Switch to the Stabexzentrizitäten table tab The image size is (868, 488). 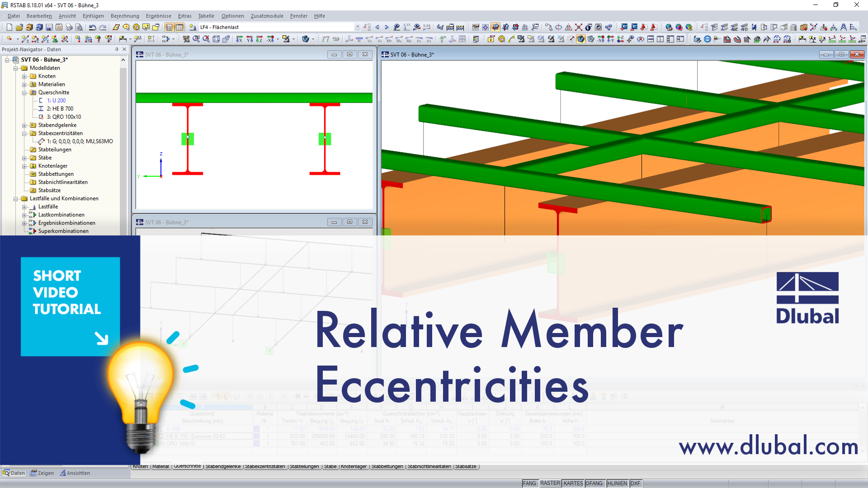click(265, 466)
